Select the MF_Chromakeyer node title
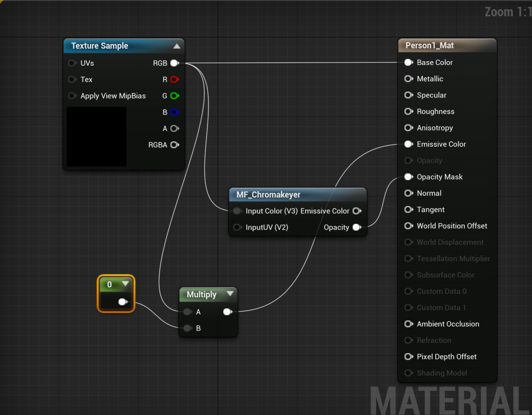Viewport: 532px width, 415px height. point(268,195)
